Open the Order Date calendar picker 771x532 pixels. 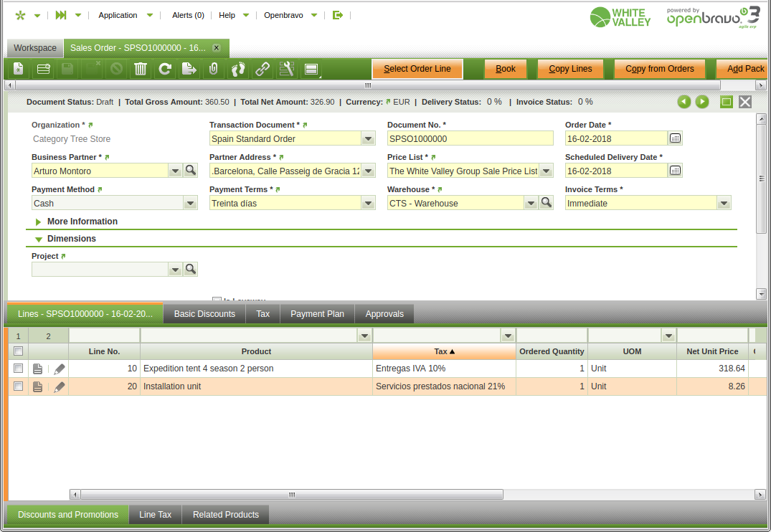(675, 138)
